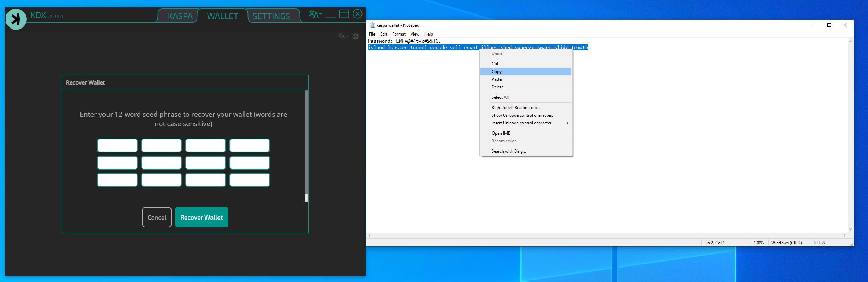The image size is (868, 282).
Task: Switch to the KASPA tab
Action: point(180,16)
